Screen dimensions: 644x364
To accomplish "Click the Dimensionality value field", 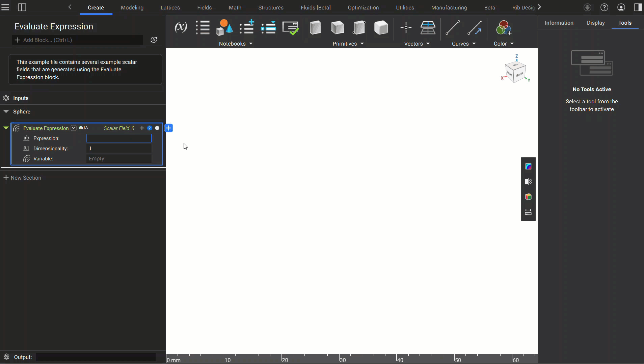I will [119, 149].
